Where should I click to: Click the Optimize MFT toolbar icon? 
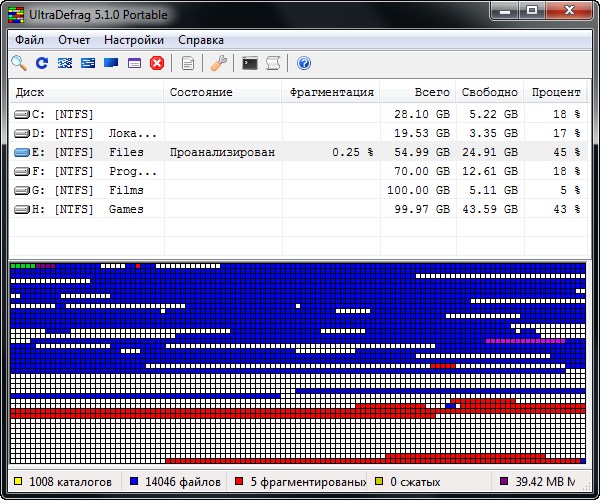click(x=134, y=63)
